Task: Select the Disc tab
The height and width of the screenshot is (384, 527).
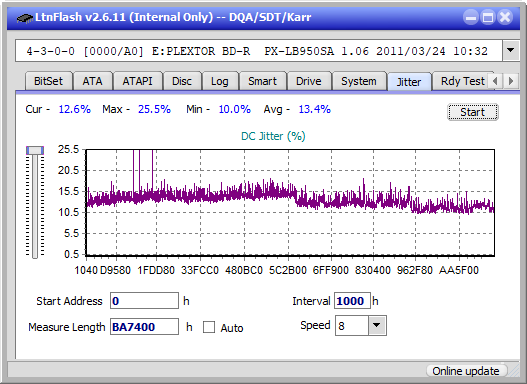Action: 182,81
